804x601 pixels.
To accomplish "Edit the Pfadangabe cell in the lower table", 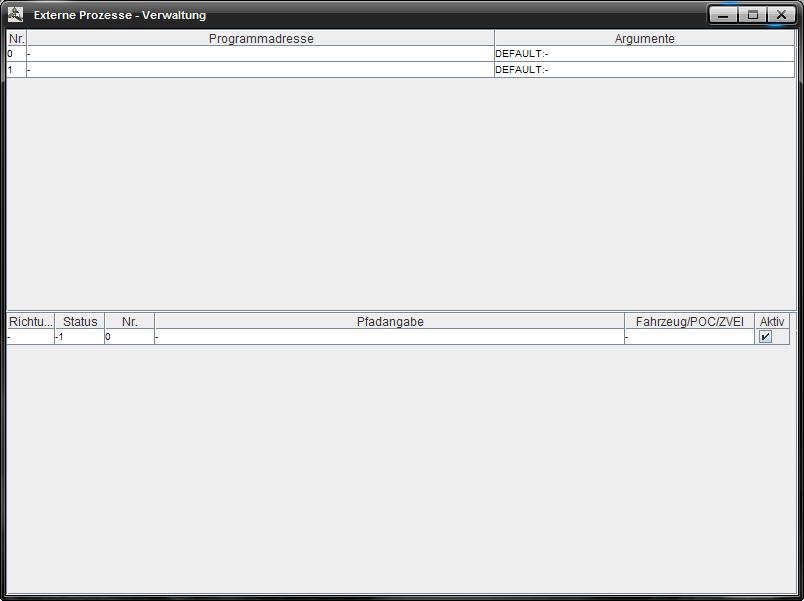I will (389, 337).
